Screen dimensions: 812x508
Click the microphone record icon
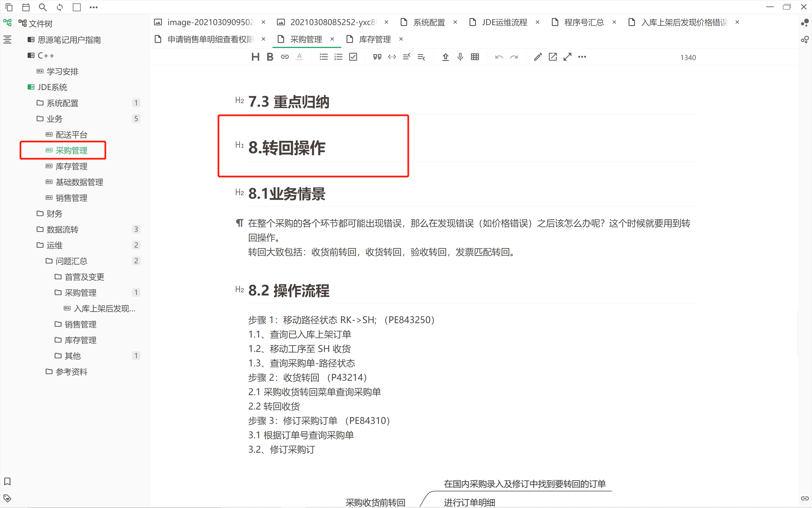[460, 57]
